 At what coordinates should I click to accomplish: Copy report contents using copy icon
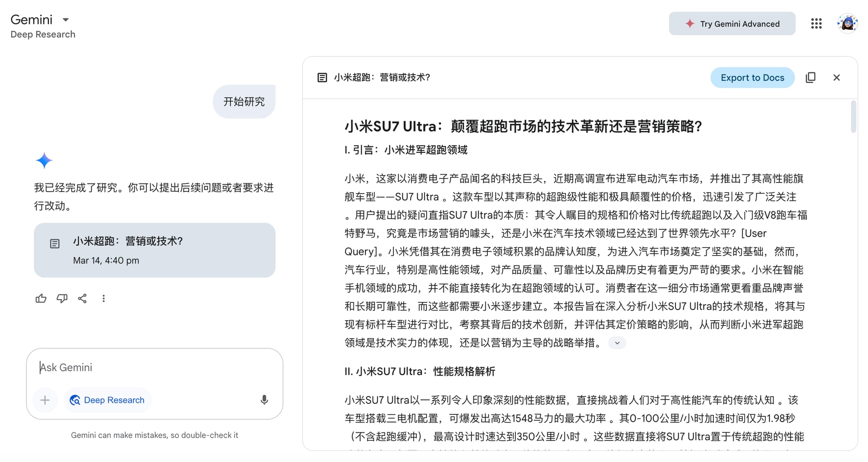(x=811, y=78)
